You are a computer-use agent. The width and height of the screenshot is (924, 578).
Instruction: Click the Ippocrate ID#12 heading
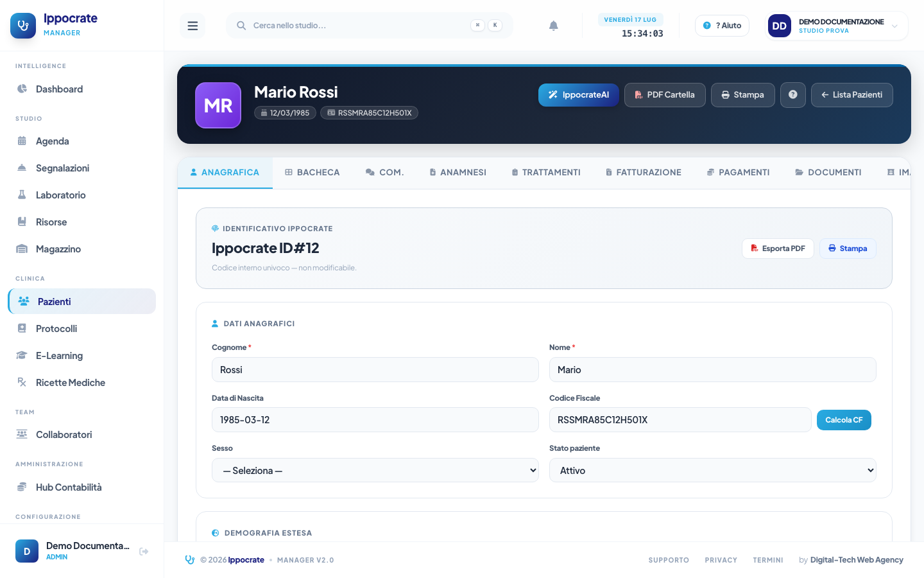tap(266, 248)
